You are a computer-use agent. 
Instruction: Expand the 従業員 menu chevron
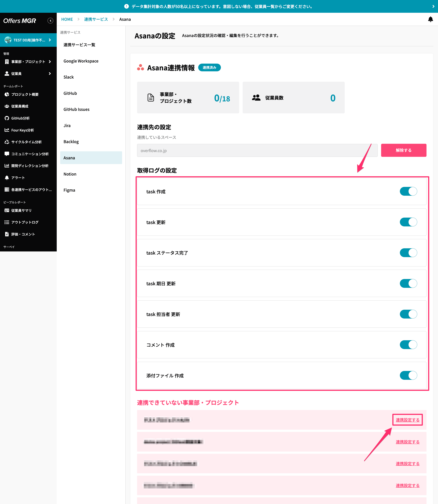(x=50, y=74)
